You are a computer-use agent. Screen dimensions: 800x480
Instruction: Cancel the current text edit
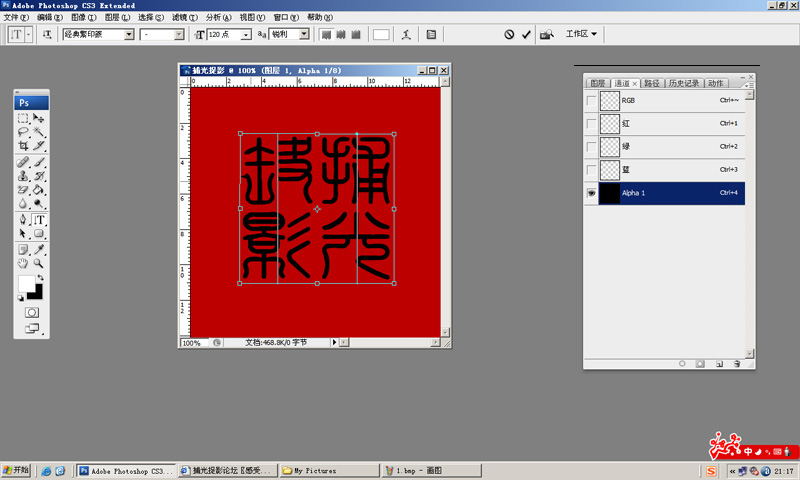[x=508, y=34]
